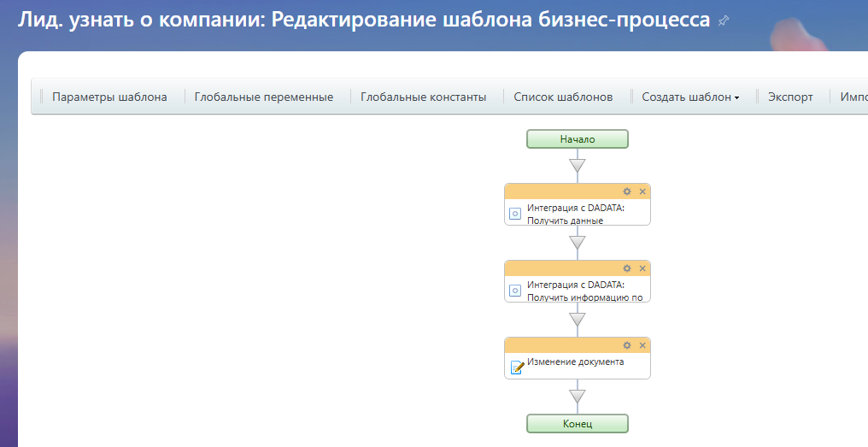Open settings gear of "Получить информацию по" block

click(627, 268)
